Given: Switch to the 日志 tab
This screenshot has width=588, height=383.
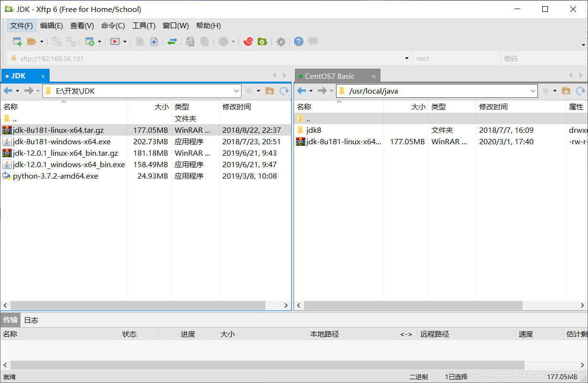Looking at the screenshot, I should (31, 320).
